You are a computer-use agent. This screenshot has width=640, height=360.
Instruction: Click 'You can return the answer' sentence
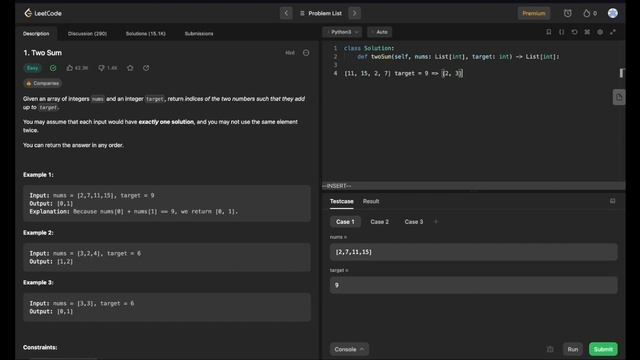[73, 145]
